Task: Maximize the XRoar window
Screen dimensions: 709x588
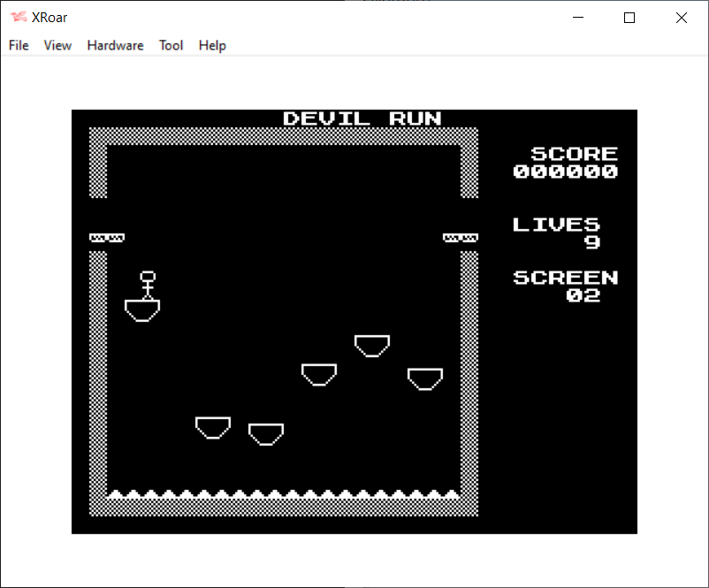Action: tap(629, 18)
